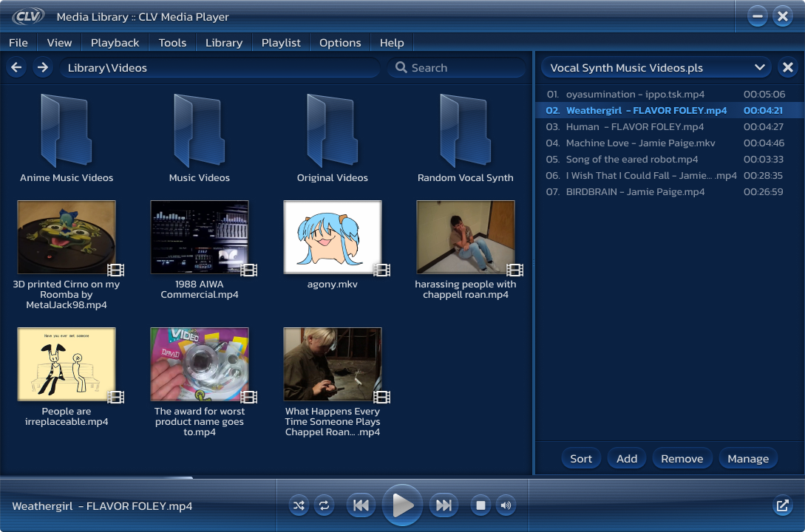Navigate forward in the library

coord(43,67)
